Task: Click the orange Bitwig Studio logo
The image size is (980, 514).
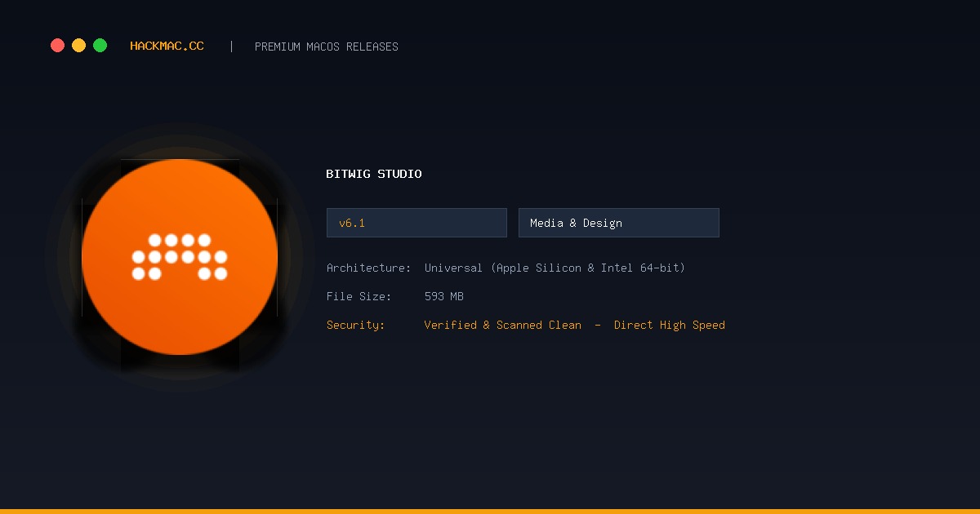Action: point(180,257)
